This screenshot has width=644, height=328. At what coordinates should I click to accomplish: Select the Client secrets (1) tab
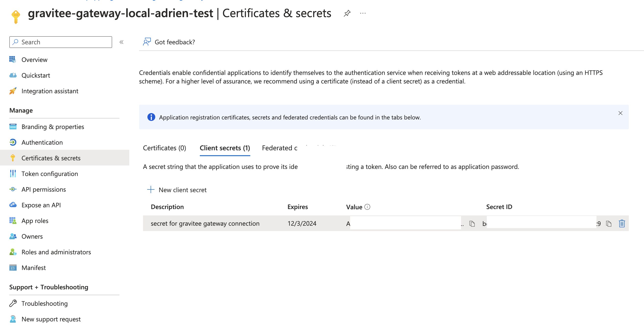pyautogui.click(x=225, y=148)
